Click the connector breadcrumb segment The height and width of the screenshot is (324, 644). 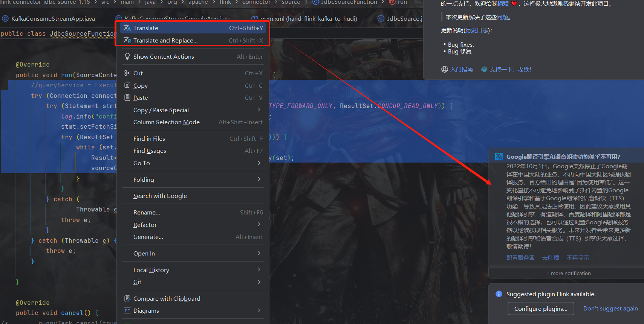(x=256, y=2)
